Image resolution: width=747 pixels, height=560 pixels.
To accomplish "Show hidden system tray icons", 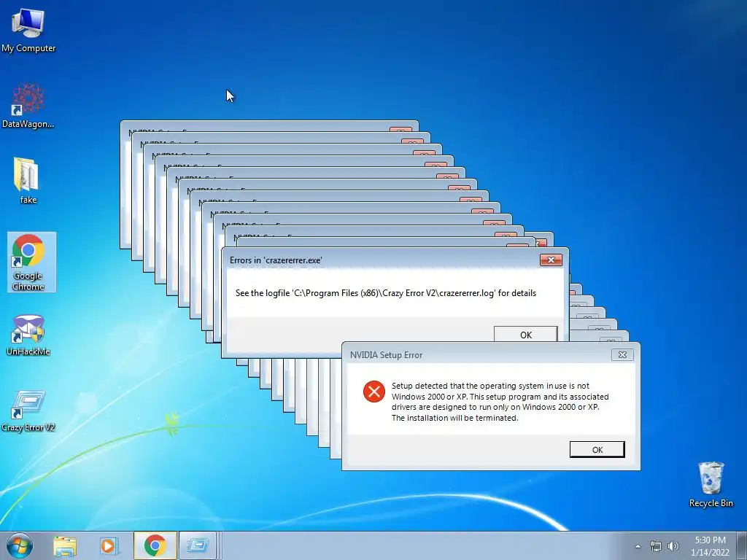I will tap(638, 546).
